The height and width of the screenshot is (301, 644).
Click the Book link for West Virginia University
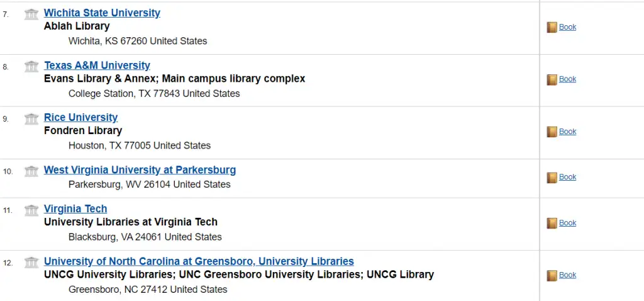click(567, 177)
